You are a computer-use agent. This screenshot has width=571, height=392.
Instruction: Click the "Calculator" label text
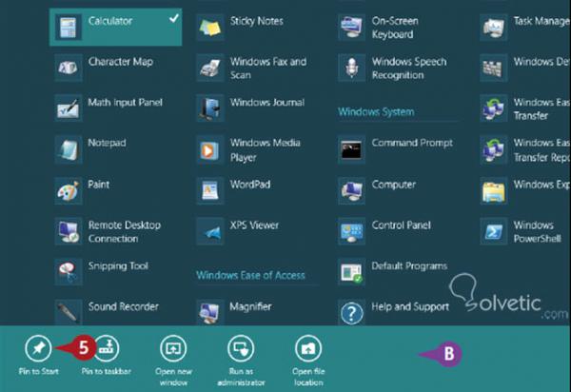110,21
